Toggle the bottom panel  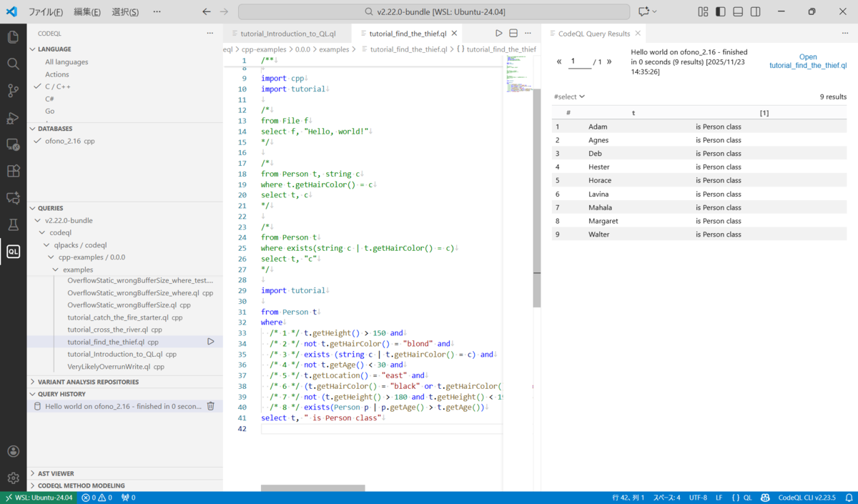click(738, 11)
